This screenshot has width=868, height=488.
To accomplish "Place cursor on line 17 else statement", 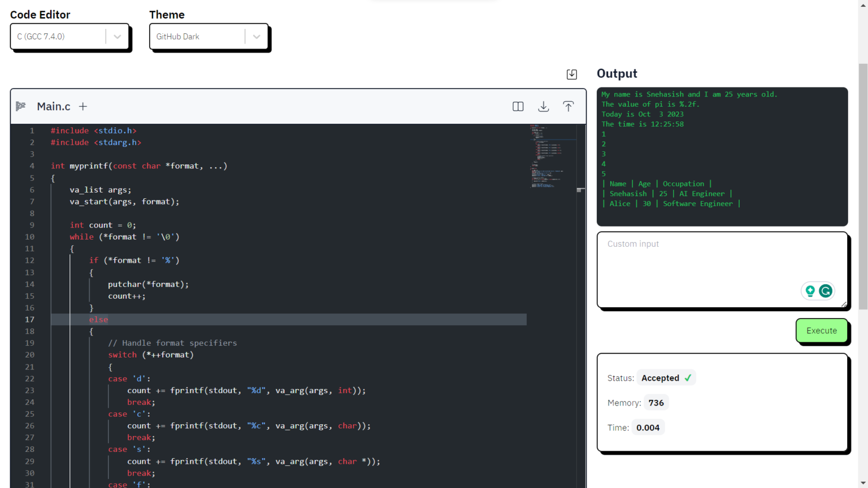I will click(x=98, y=320).
